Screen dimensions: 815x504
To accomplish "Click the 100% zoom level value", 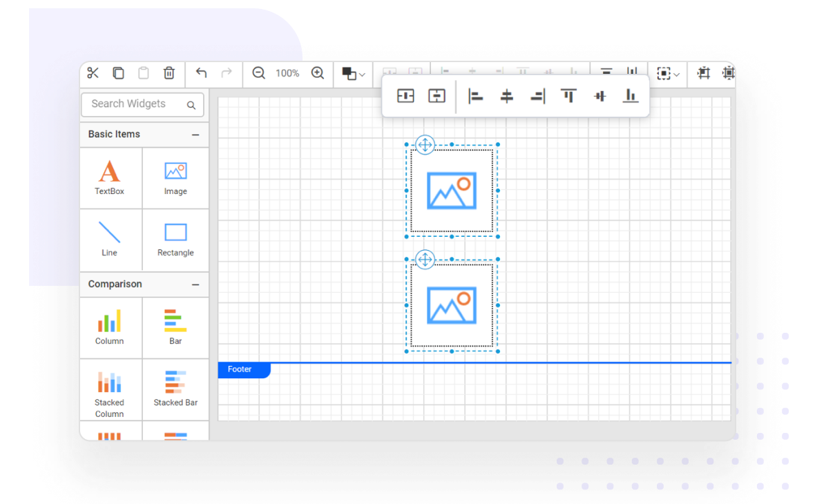I will [x=287, y=73].
